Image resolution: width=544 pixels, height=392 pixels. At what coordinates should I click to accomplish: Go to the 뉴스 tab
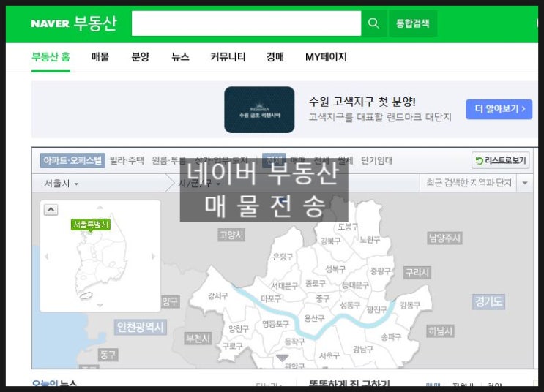180,57
